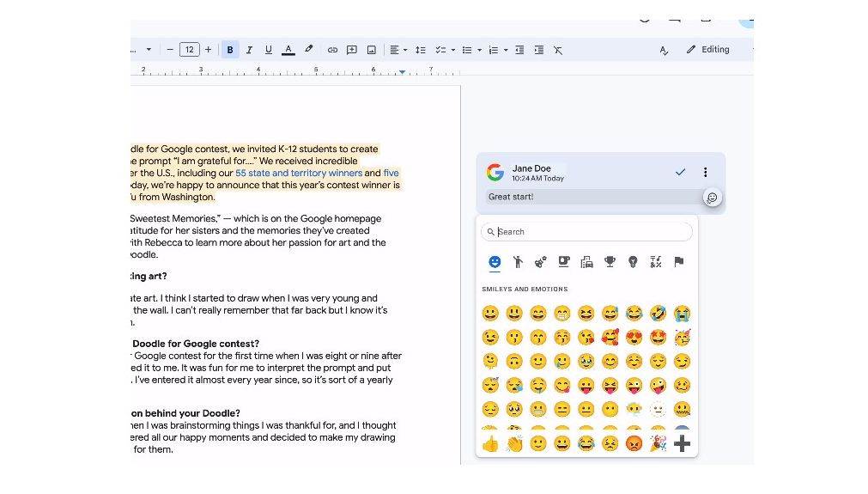Open the '55 state and territory winners' link
Image resolution: width=868 pixels, height=494 pixels.
pos(299,173)
